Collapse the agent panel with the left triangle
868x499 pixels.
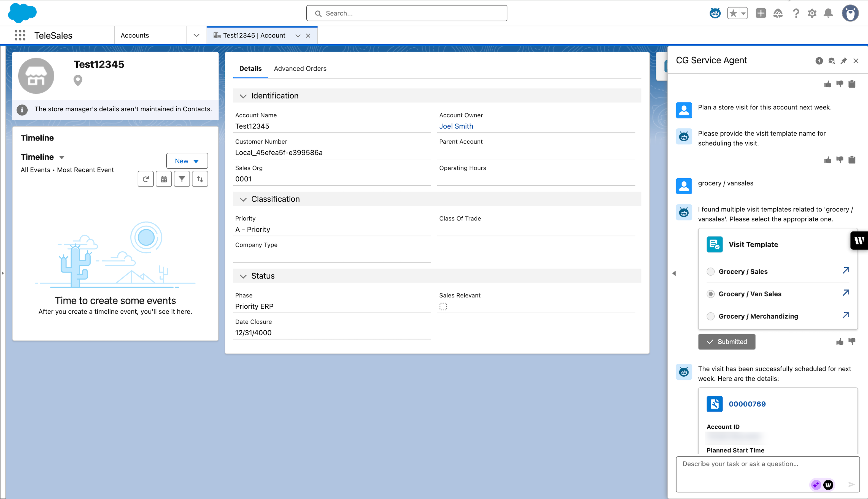[x=674, y=273]
